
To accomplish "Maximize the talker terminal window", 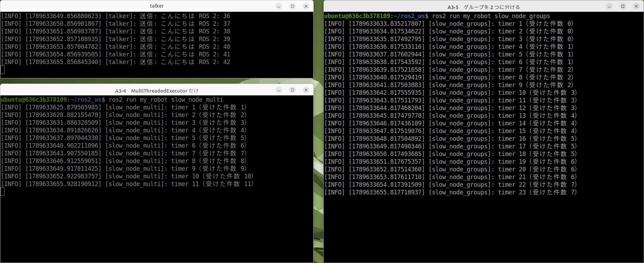I will coord(292,6).
